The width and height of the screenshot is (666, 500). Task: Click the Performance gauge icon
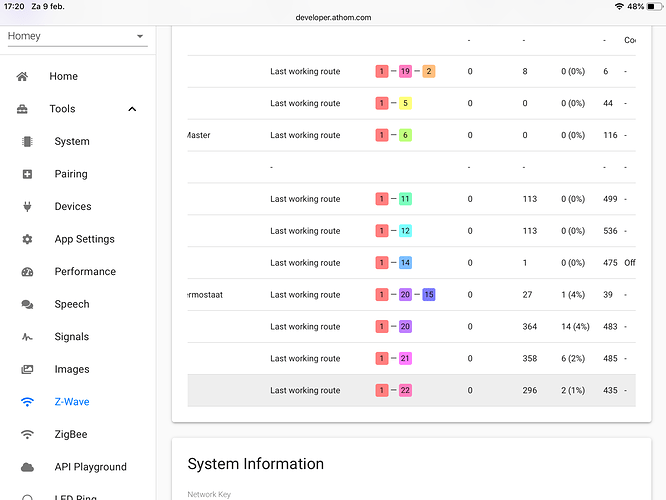point(27,272)
